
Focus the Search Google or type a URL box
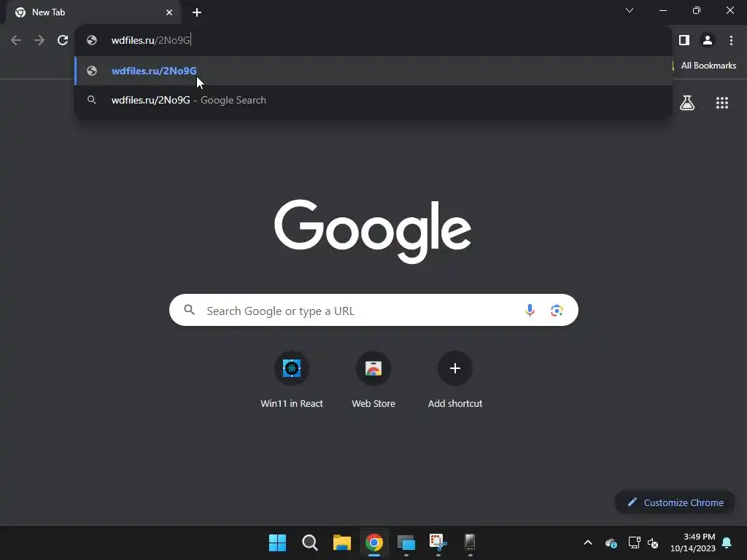[x=373, y=311]
